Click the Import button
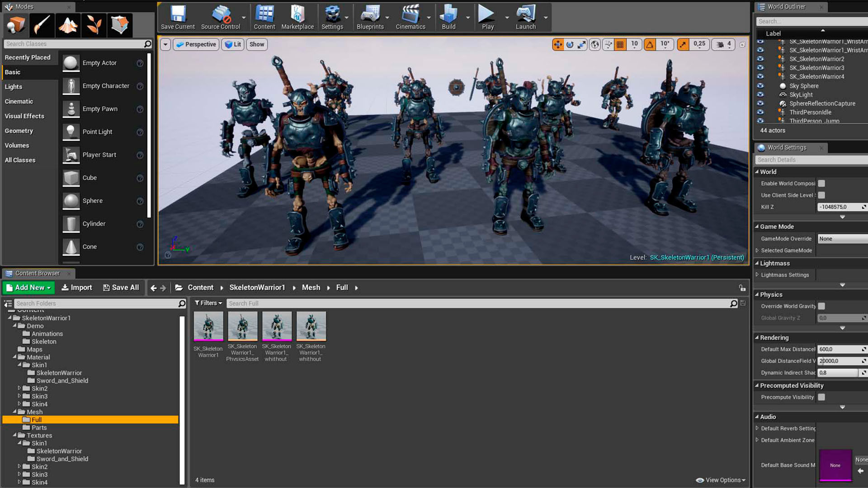The width and height of the screenshot is (868, 488). (x=76, y=288)
